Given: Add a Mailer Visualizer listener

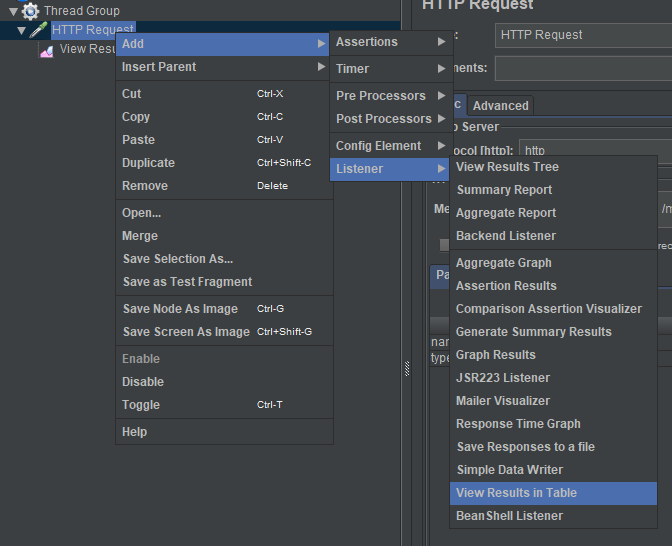Looking at the screenshot, I should 553,401.
